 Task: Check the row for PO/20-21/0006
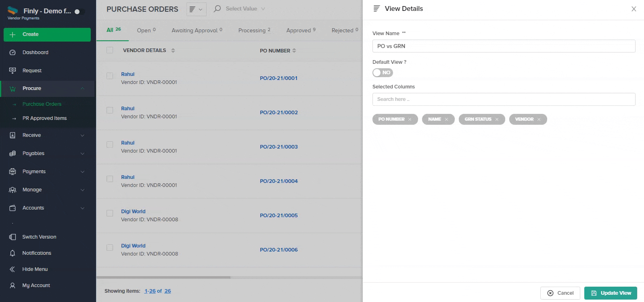point(110,247)
